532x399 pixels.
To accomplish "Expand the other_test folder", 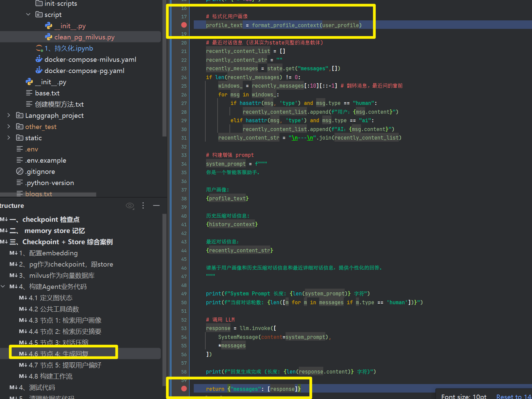I will [8, 127].
